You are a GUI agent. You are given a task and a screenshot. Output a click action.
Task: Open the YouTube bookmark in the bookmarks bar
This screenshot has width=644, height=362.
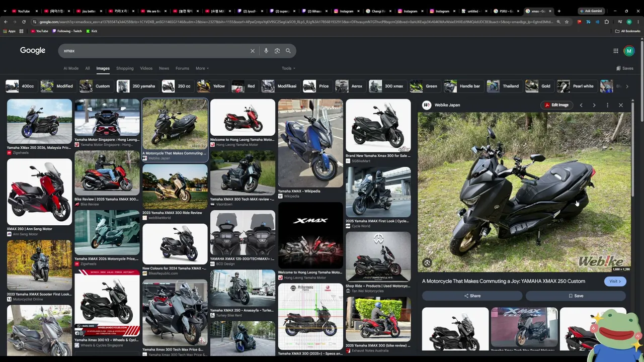tap(39, 31)
